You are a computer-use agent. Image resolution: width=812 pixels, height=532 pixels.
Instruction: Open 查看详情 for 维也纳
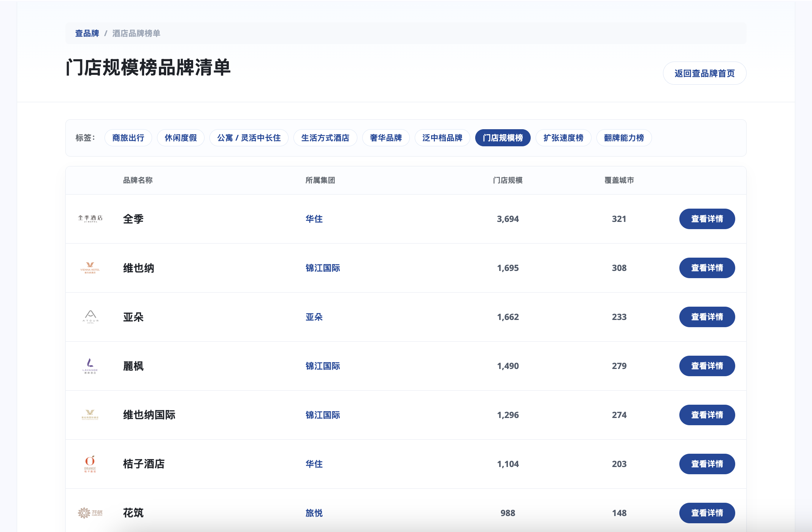coord(707,268)
